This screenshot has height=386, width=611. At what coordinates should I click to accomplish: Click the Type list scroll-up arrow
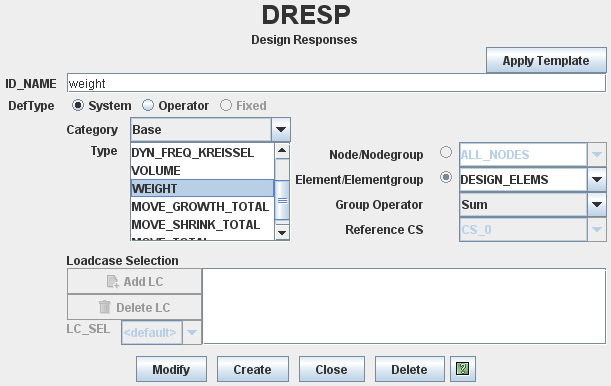282,151
